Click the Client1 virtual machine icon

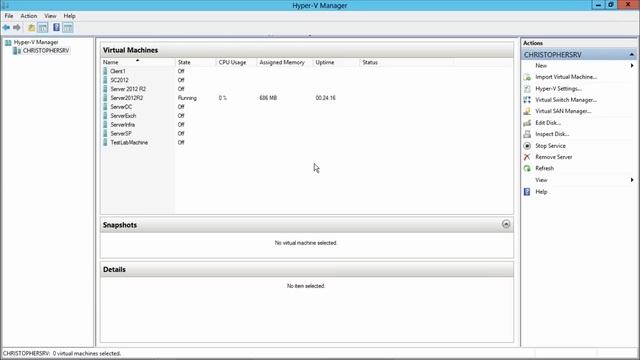coord(106,71)
